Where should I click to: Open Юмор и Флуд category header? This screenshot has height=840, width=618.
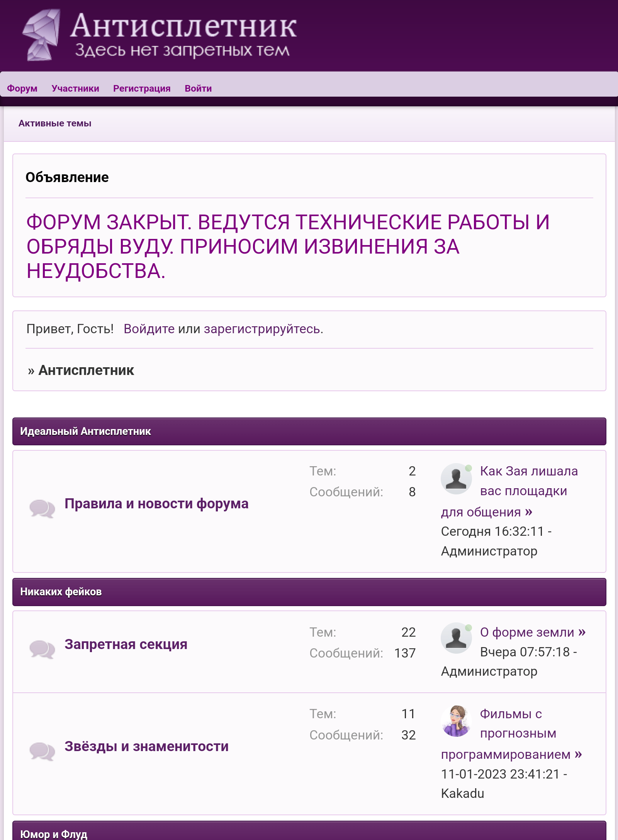(x=309, y=831)
